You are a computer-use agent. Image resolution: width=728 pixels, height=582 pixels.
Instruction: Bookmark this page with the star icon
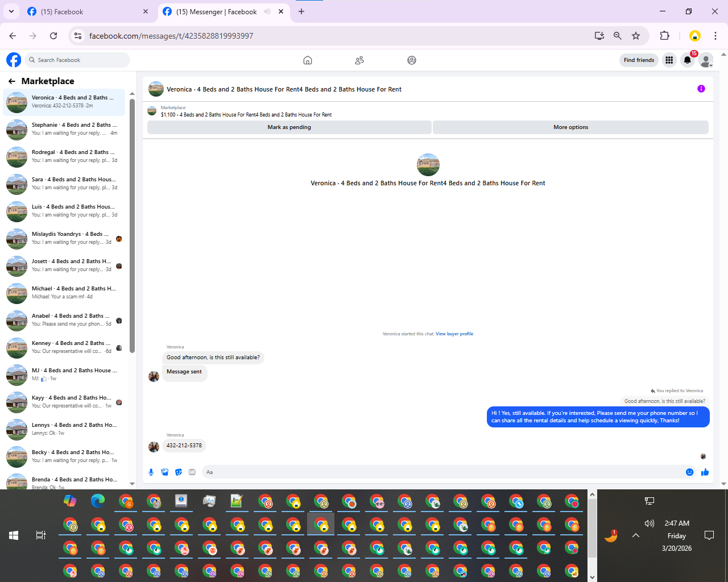(636, 36)
